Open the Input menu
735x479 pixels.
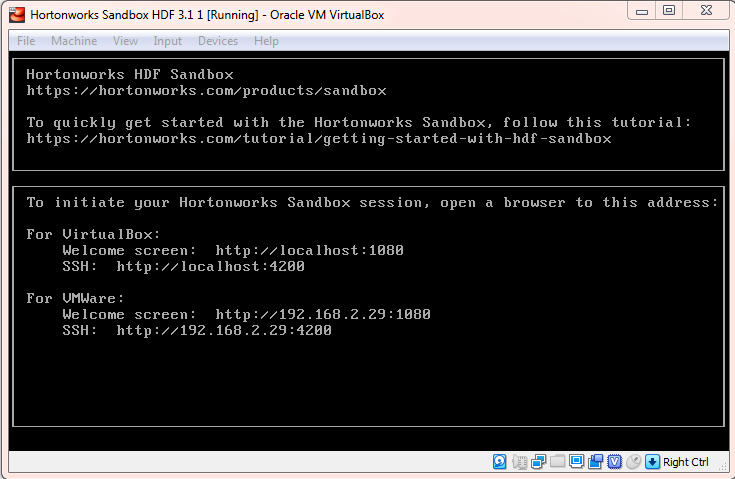coord(167,41)
